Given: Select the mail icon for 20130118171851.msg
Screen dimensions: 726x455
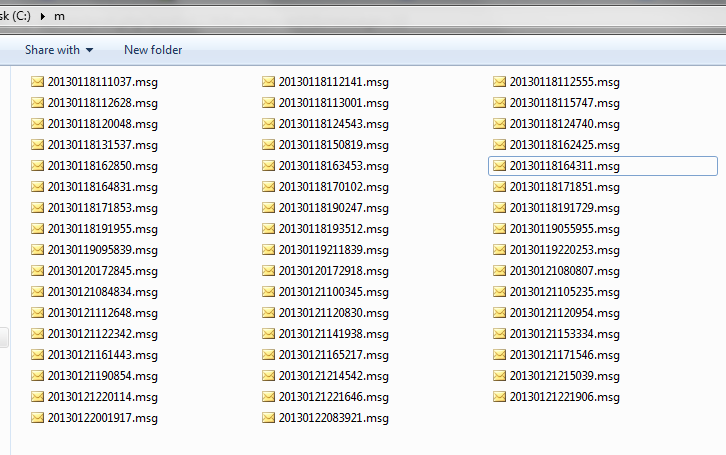Looking at the screenshot, I should pos(500,187).
